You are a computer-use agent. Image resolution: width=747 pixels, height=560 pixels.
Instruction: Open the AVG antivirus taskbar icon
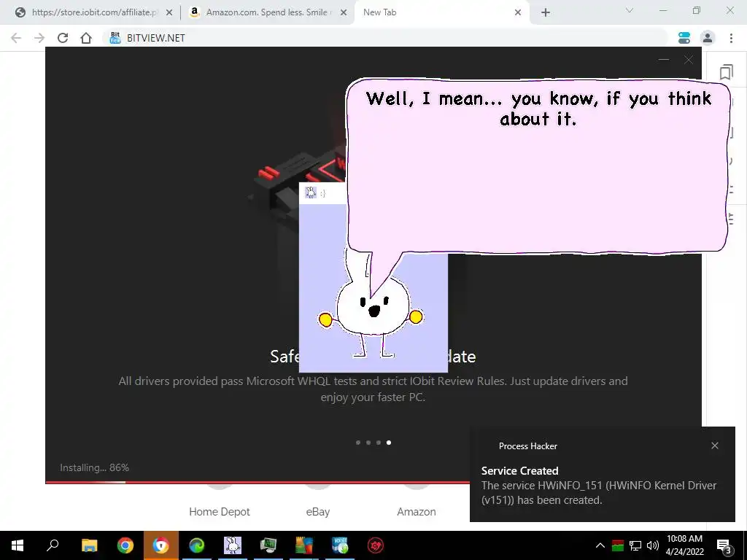point(304,545)
